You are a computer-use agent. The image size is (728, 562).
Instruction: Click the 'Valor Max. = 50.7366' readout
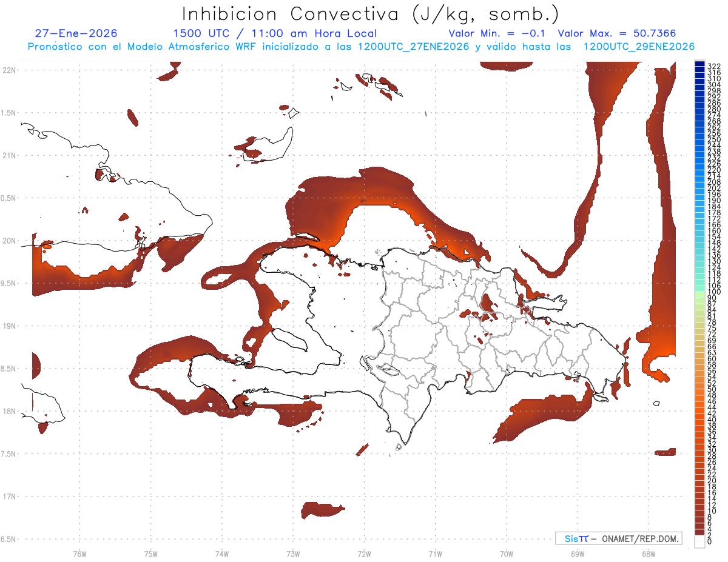617,33
